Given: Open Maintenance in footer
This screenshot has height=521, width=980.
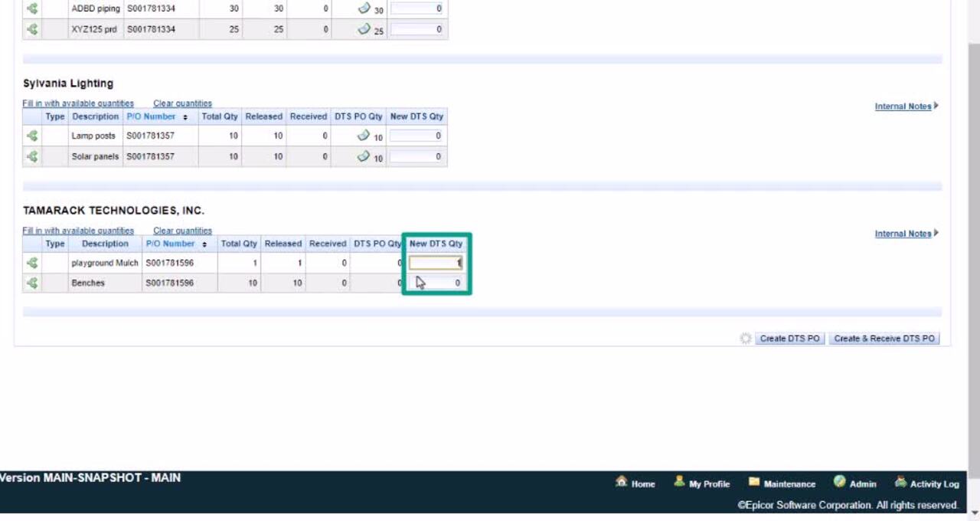Looking at the screenshot, I should (782, 483).
